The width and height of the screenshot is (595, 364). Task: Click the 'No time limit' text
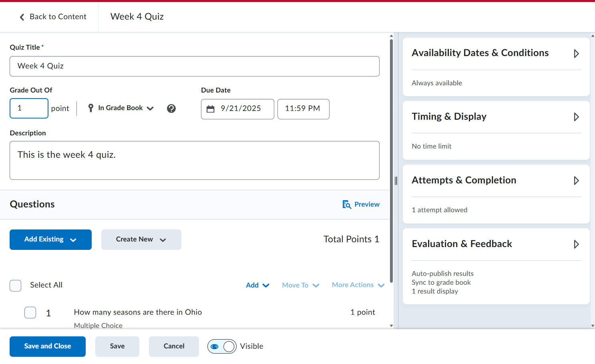432,147
